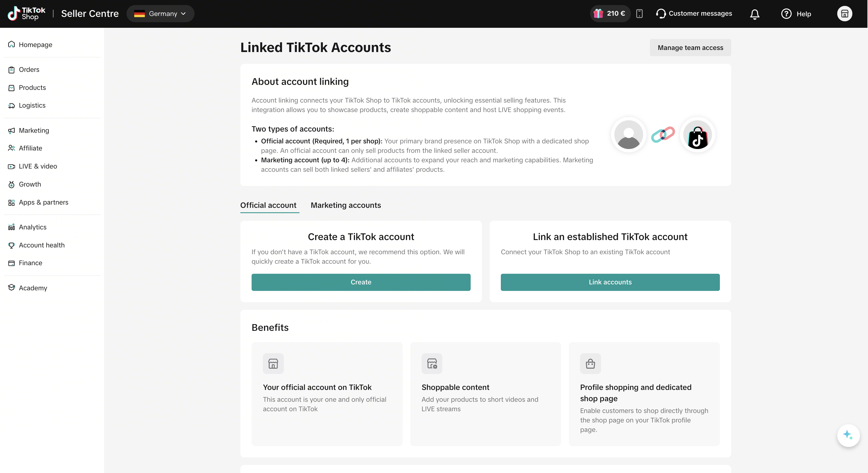Click the 'Two types of accounts:' text

tap(293, 129)
